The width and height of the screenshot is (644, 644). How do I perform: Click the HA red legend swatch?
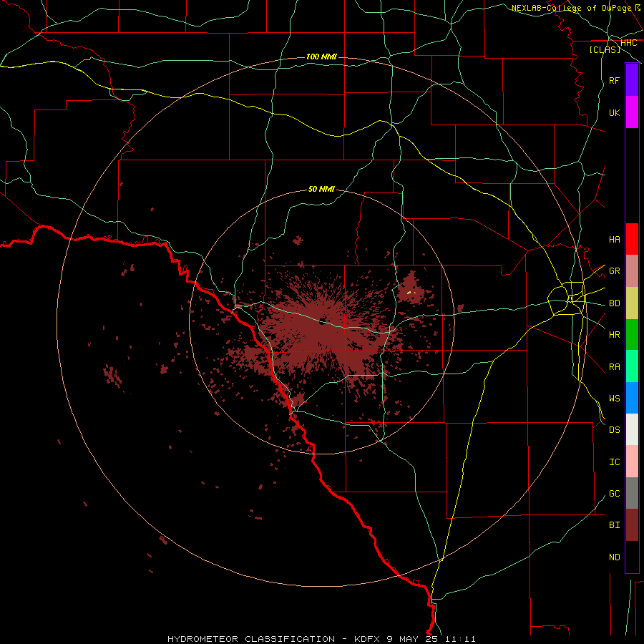pos(632,239)
